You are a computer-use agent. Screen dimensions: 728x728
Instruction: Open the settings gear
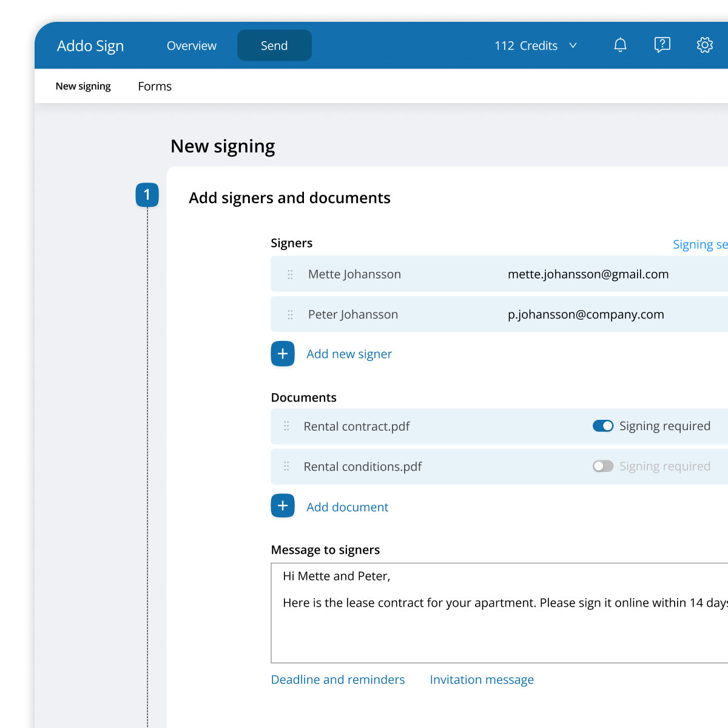tap(705, 45)
